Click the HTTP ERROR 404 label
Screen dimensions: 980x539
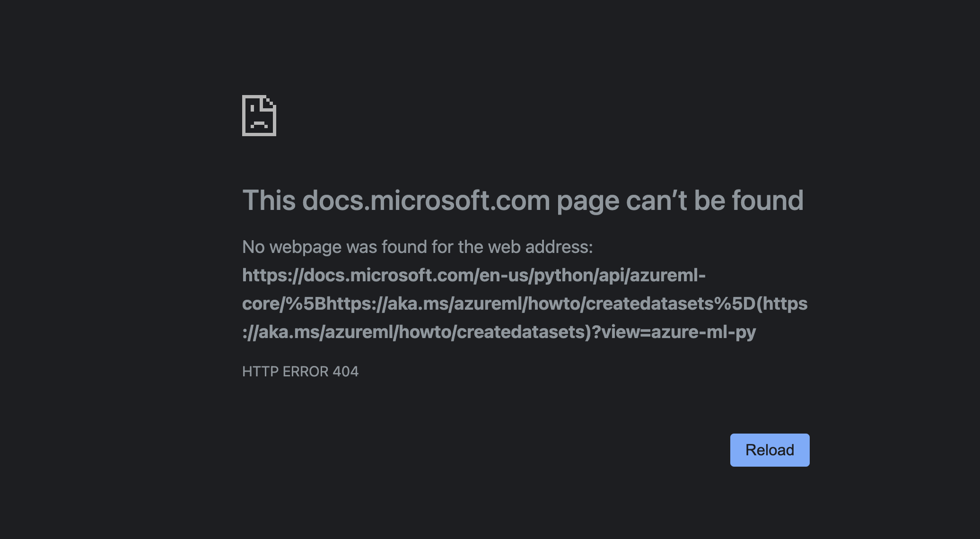[300, 372]
